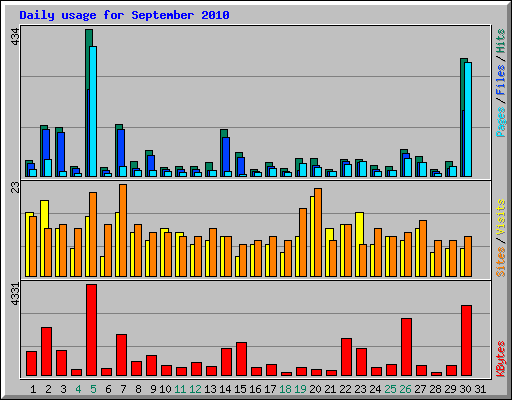Screen dimensions: 512x400
Task: Click the orange sites bar for day 7
Action: coord(123,230)
